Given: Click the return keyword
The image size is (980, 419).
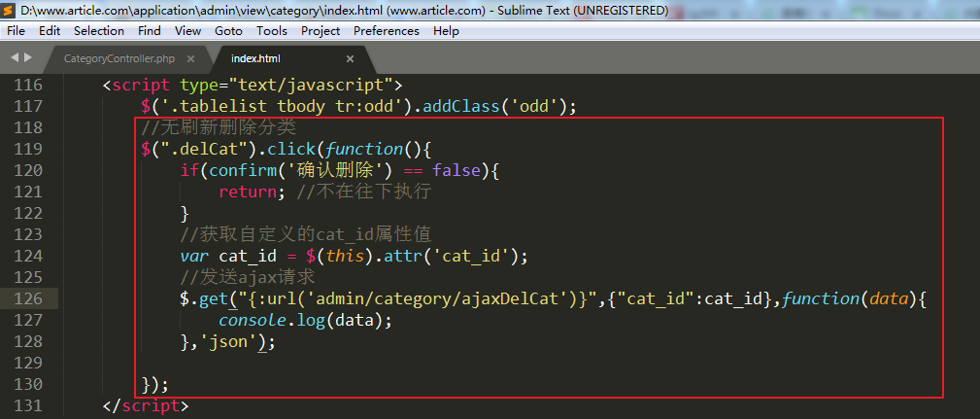Looking at the screenshot, I should [247, 192].
